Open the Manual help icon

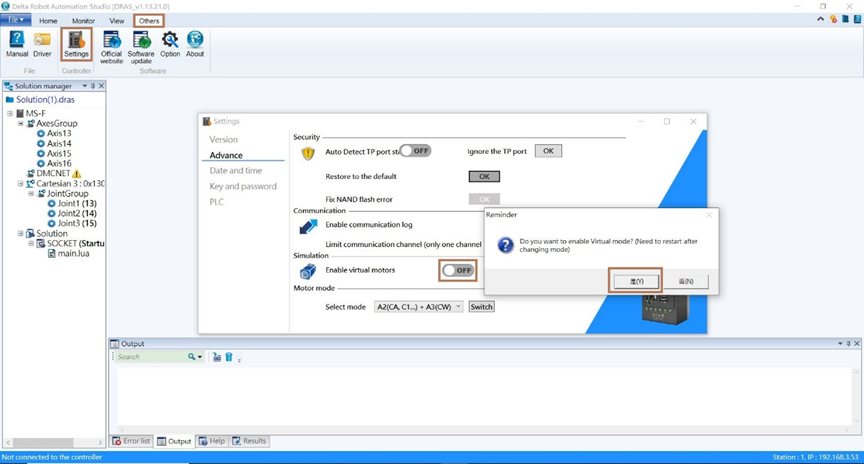pyautogui.click(x=17, y=43)
